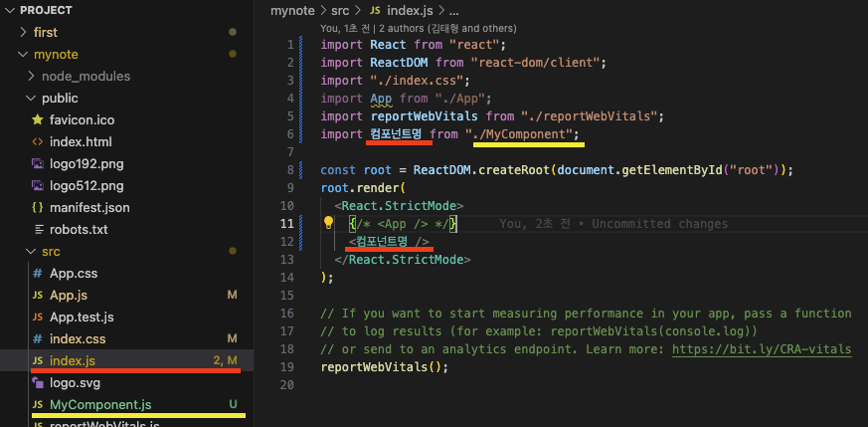Click the image icon of logo192.png

[38, 164]
